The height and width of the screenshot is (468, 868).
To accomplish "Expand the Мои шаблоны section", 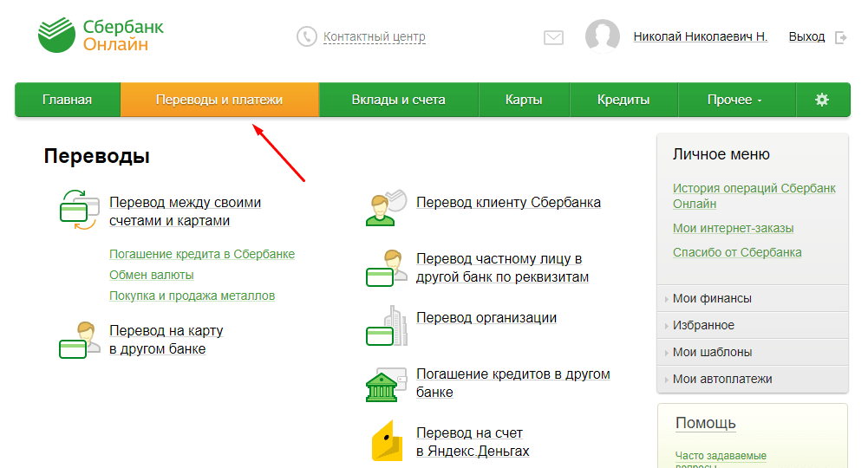I will [712, 352].
